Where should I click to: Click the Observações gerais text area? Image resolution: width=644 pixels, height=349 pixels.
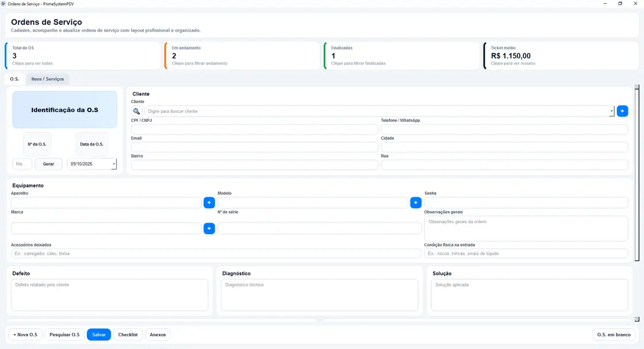526,228
